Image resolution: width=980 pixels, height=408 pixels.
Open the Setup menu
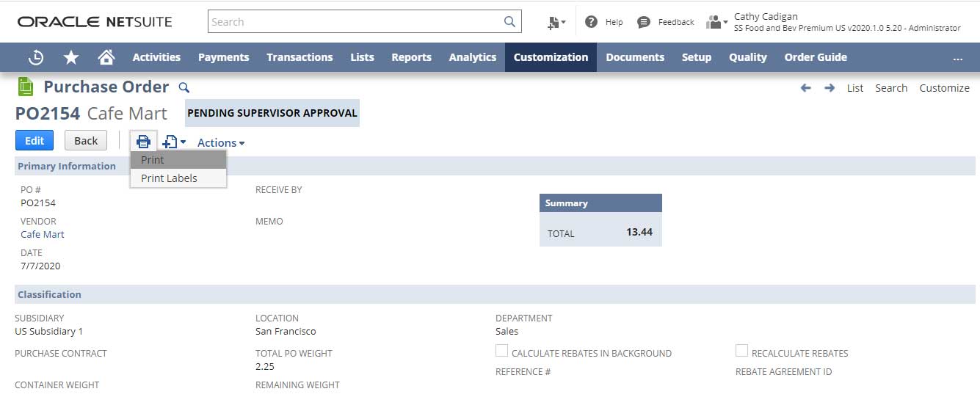[697, 57]
